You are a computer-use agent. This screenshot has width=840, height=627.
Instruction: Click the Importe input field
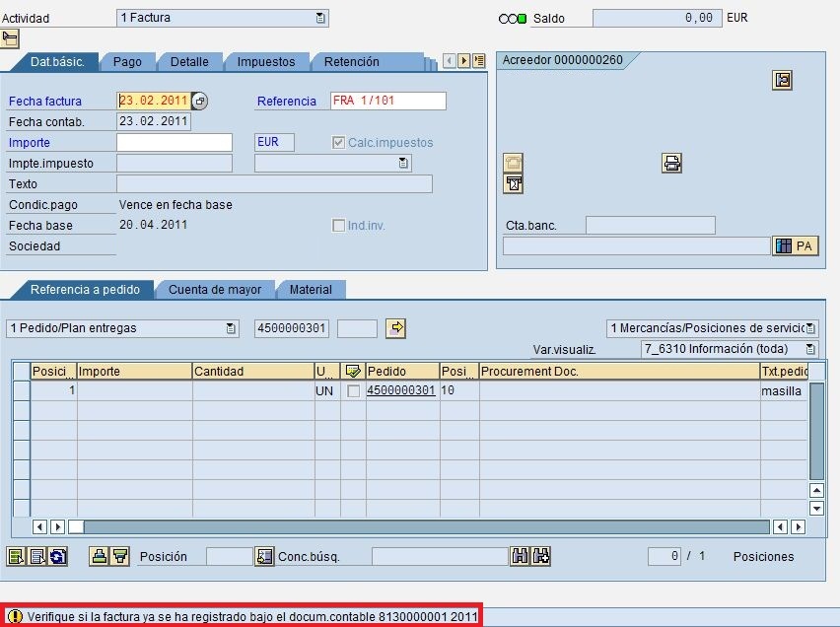pos(175,143)
